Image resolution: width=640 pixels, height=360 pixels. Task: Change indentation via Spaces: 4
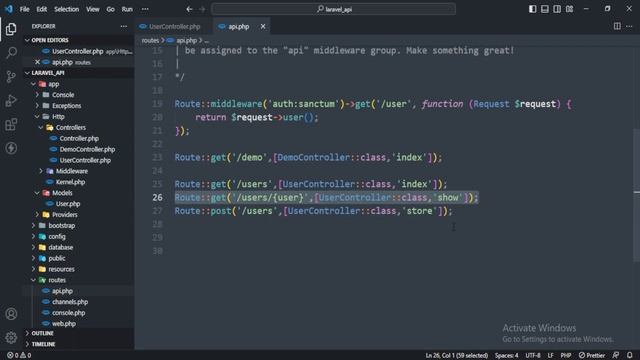point(507,355)
